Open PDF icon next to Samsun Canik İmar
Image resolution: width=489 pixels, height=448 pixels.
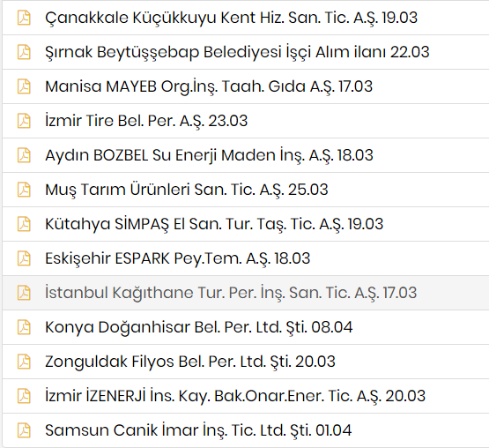point(24,430)
